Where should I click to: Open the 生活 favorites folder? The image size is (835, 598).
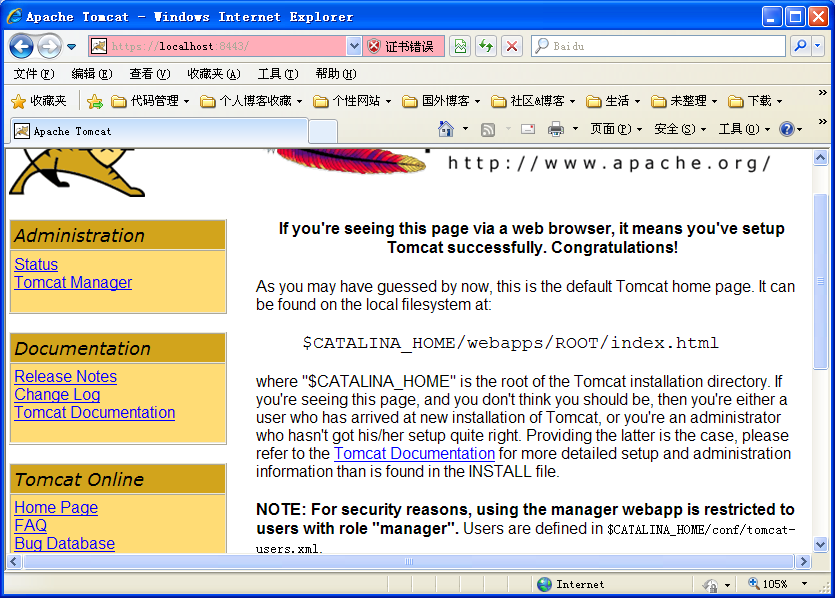(612, 101)
